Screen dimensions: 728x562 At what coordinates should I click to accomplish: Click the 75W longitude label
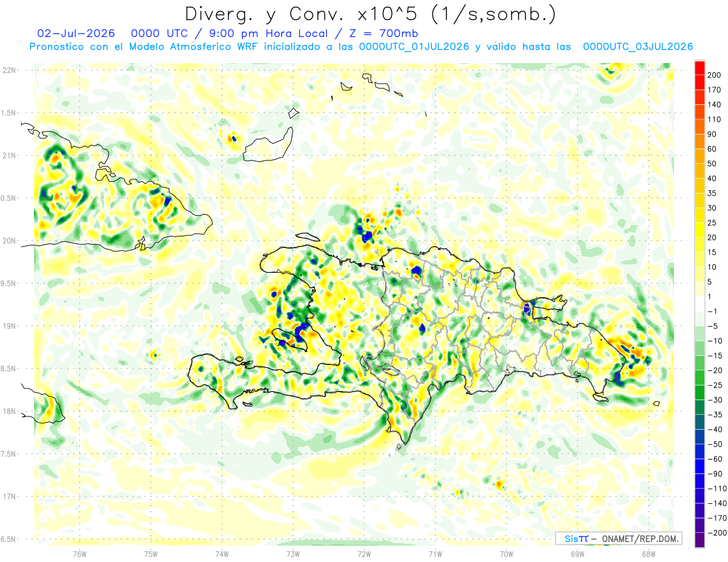pos(151,554)
